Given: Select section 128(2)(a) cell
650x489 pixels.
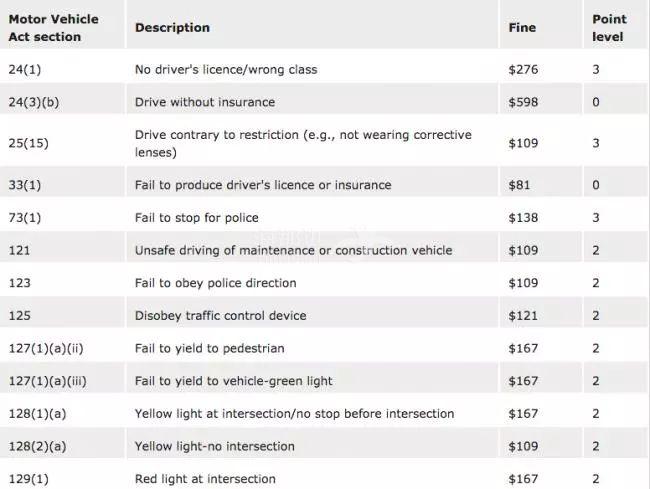Looking at the screenshot, I should tap(37, 447).
